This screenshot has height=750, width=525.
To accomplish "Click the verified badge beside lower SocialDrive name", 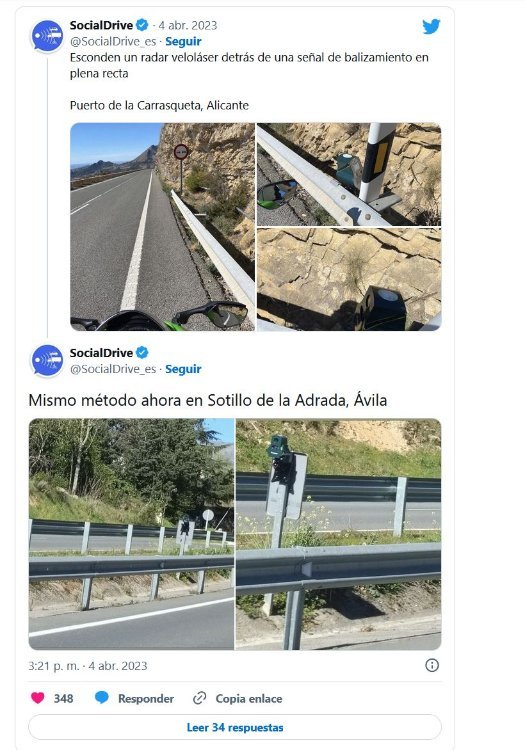I will pos(142,353).
